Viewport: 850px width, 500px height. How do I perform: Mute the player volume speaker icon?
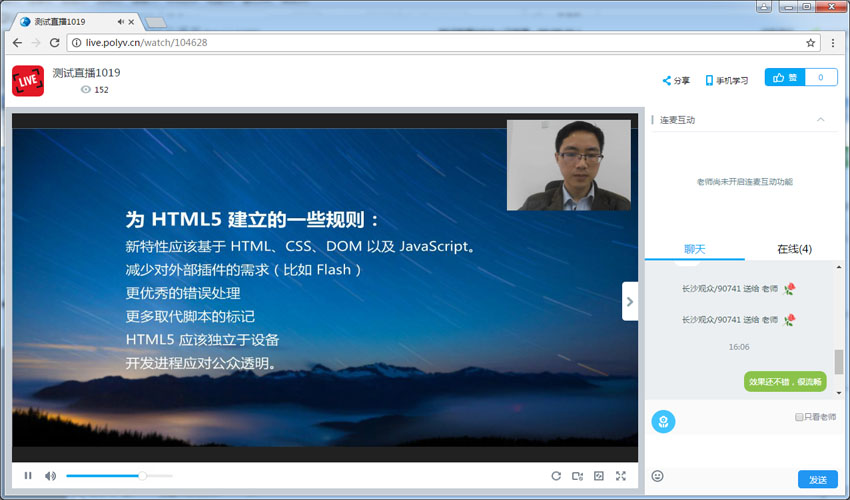50,476
